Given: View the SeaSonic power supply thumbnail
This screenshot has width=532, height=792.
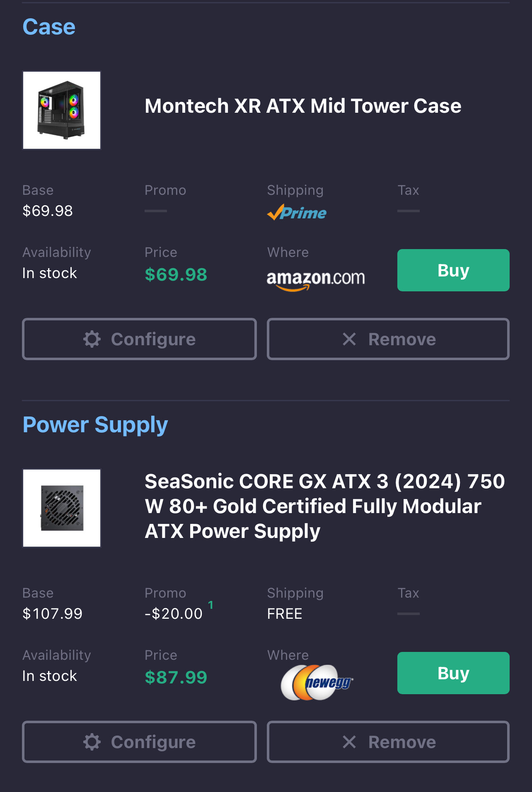Looking at the screenshot, I should tap(62, 508).
